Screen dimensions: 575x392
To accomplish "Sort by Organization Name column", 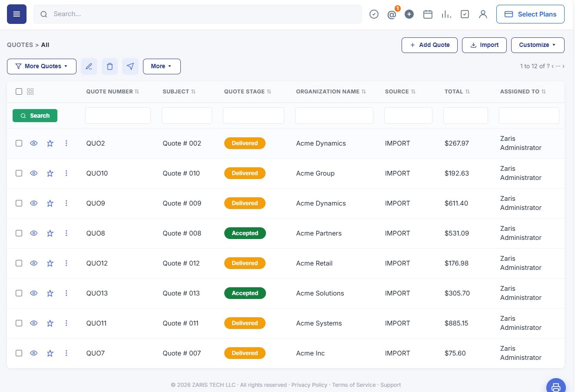I will coord(331,92).
